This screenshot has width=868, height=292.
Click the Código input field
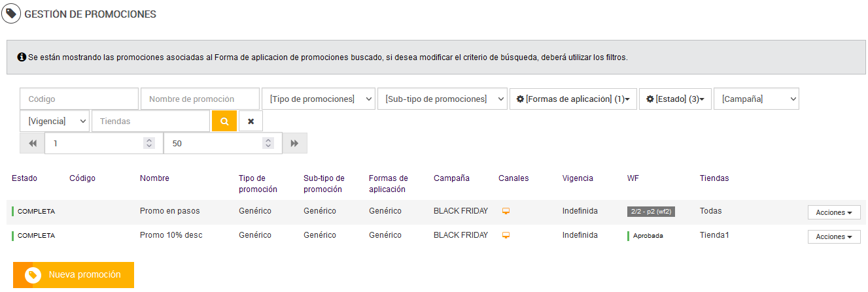(x=79, y=99)
